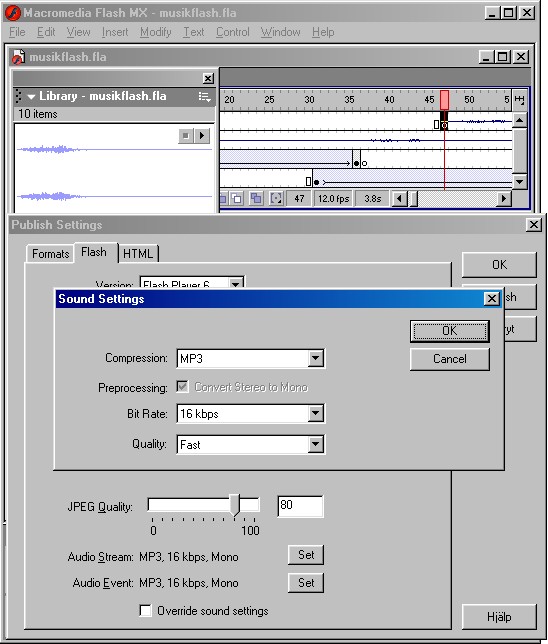This screenshot has width=548, height=644.
Task: Click the 12.0 fps frame rate field
Action: pyautogui.click(x=333, y=199)
